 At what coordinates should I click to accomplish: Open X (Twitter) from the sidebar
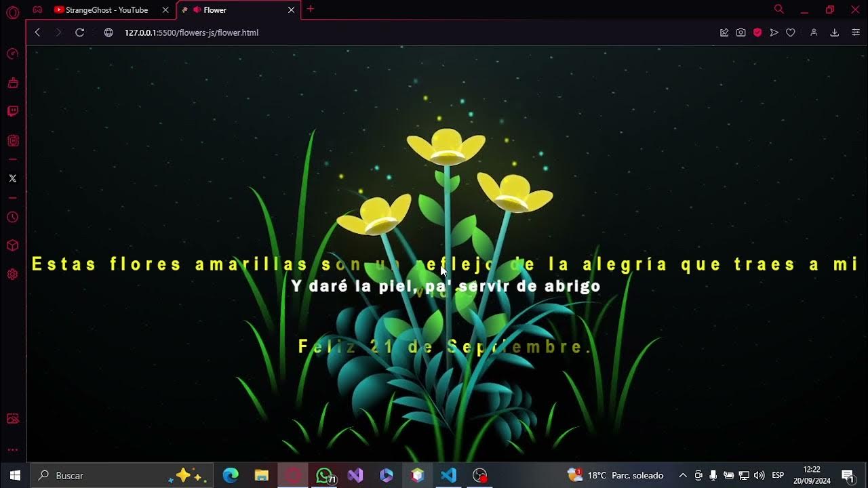coord(12,178)
